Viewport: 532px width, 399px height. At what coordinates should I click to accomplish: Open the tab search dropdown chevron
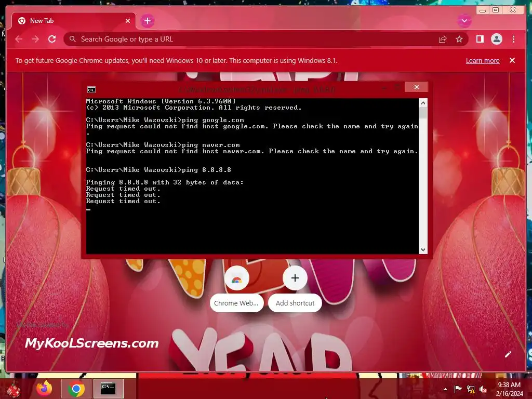[x=464, y=21]
